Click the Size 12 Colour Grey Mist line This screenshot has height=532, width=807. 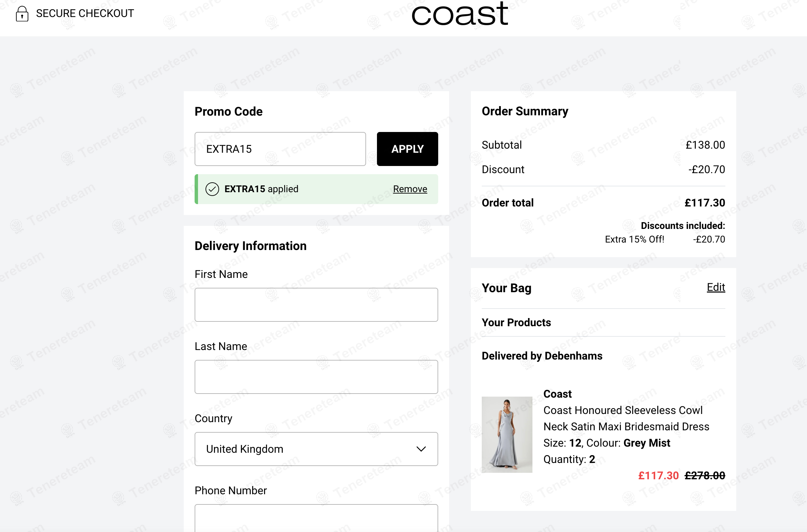click(607, 443)
